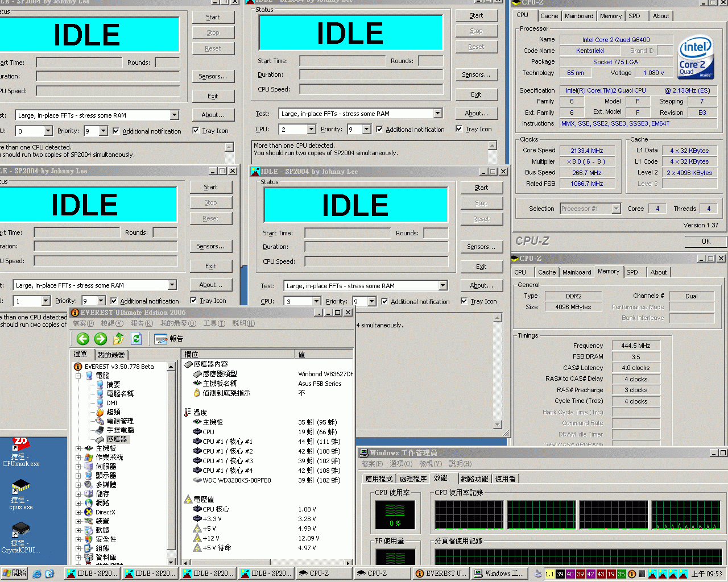Select EVEREST v3.50.778 Beta root node
The image size is (728, 582).
click(119, 367)
